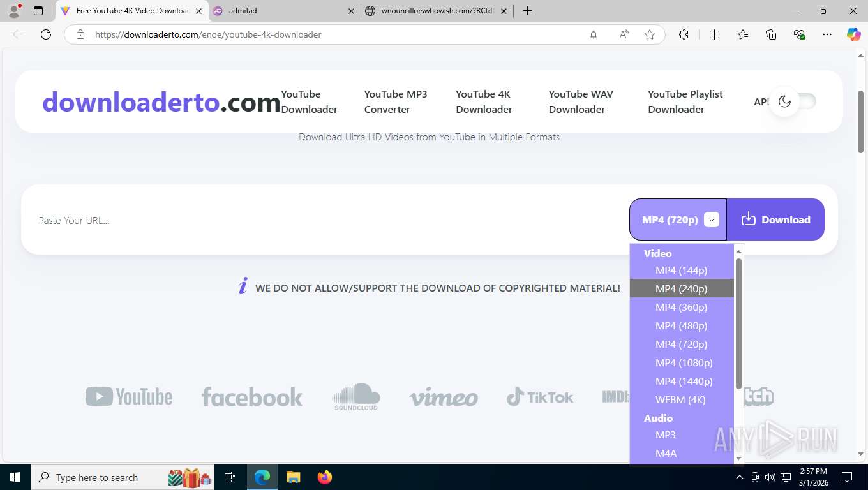Open the notification center icon

[x=847, y=477]
